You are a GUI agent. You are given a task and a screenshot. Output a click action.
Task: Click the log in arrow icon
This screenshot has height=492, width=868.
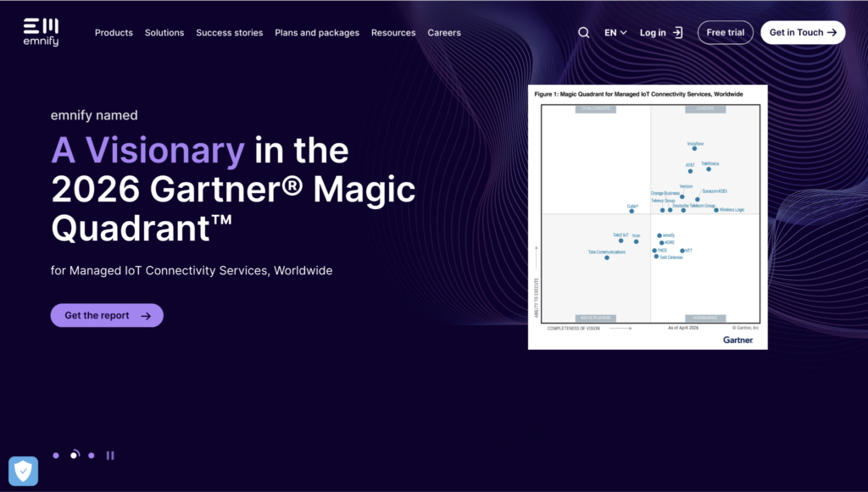tap(677, 33)
